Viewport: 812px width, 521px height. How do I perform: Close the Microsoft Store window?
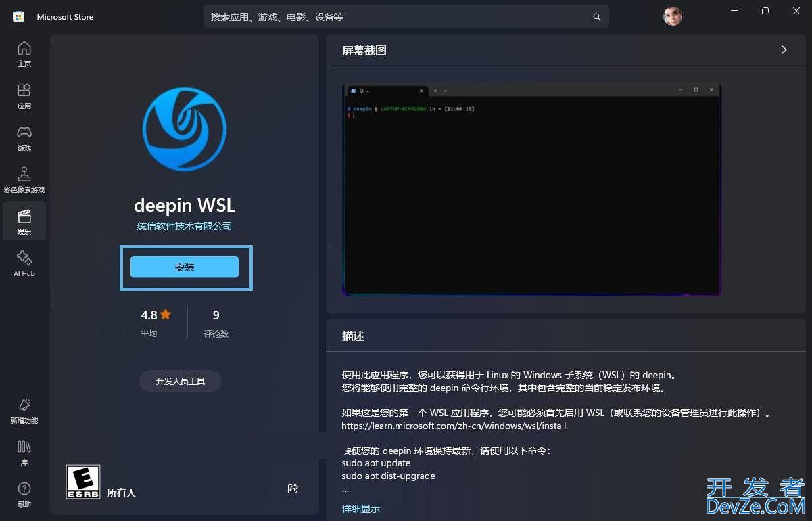796,11
